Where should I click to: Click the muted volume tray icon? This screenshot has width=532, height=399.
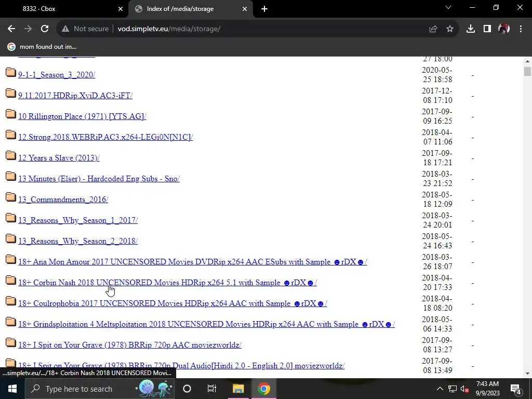(465, 389)
